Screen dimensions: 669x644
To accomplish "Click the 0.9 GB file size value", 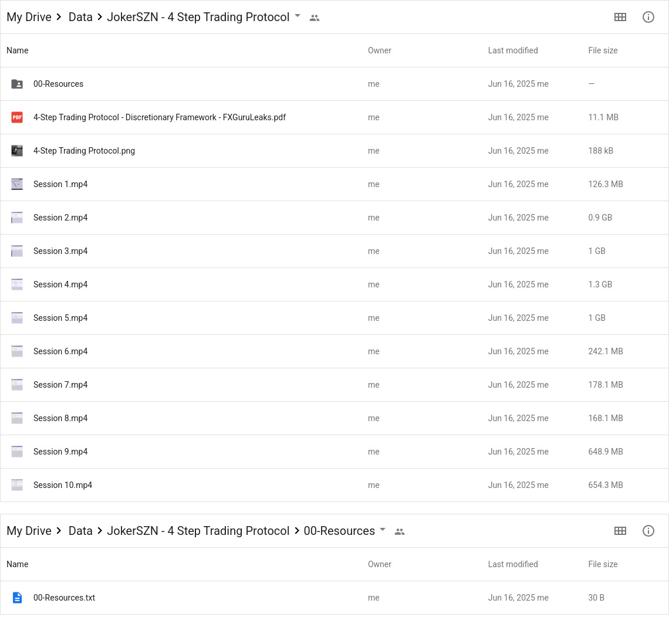I will (600, 218).
